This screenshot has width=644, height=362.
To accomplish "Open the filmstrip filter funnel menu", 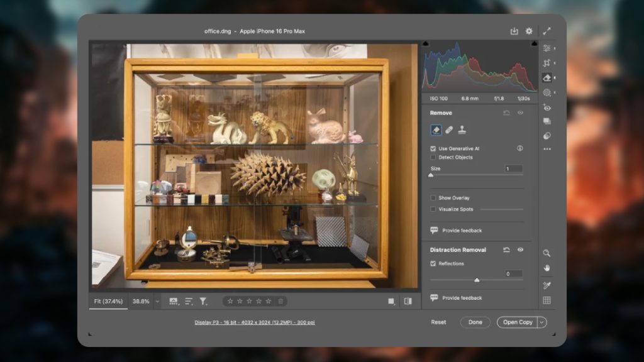I will coord(203,301).
